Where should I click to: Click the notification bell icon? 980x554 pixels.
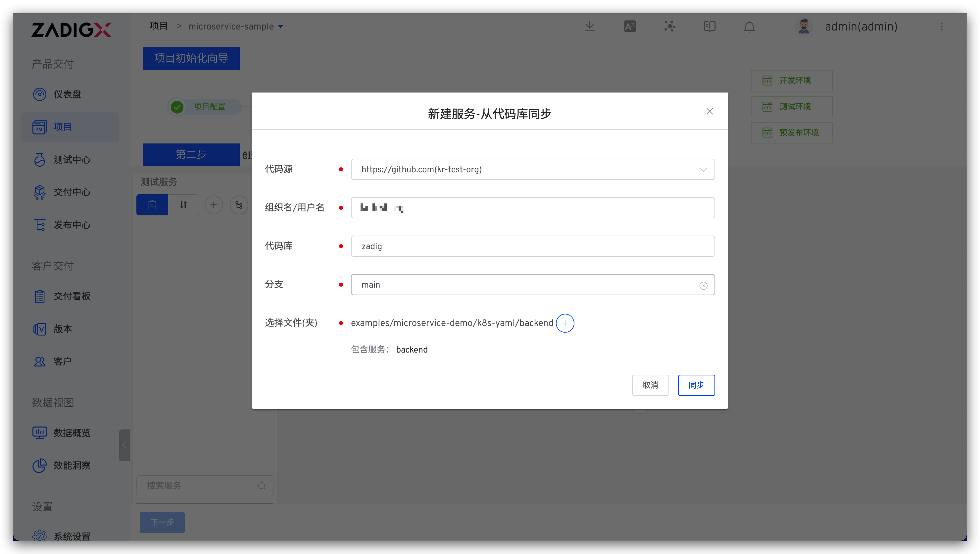point(749,26)
